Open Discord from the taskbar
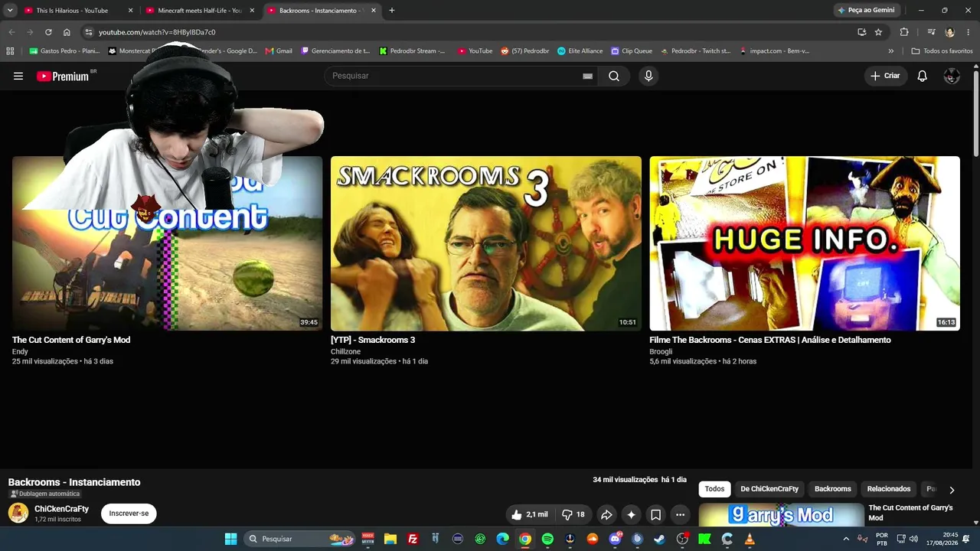Image resolution: width=980 pixels, height=551 pixels. tap(615, 539)
